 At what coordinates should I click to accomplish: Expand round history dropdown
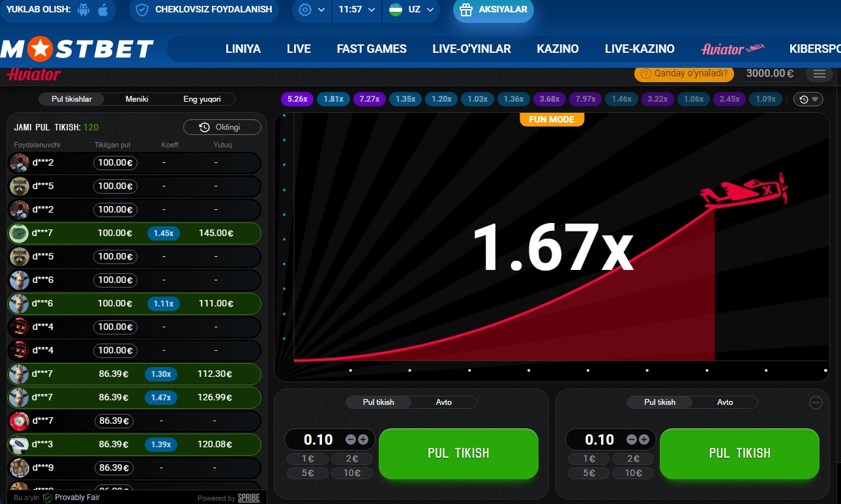tap(809, 99)
